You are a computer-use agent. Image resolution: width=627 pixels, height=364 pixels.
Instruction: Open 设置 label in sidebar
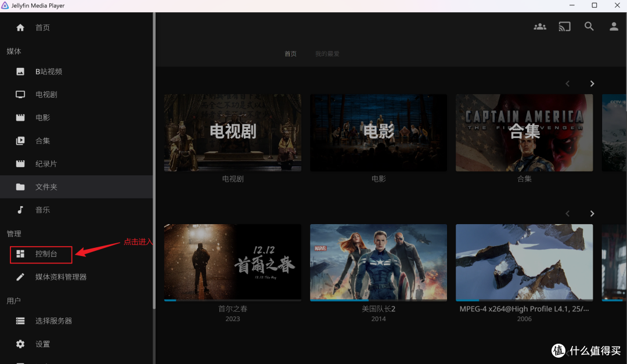coord(43,344)
